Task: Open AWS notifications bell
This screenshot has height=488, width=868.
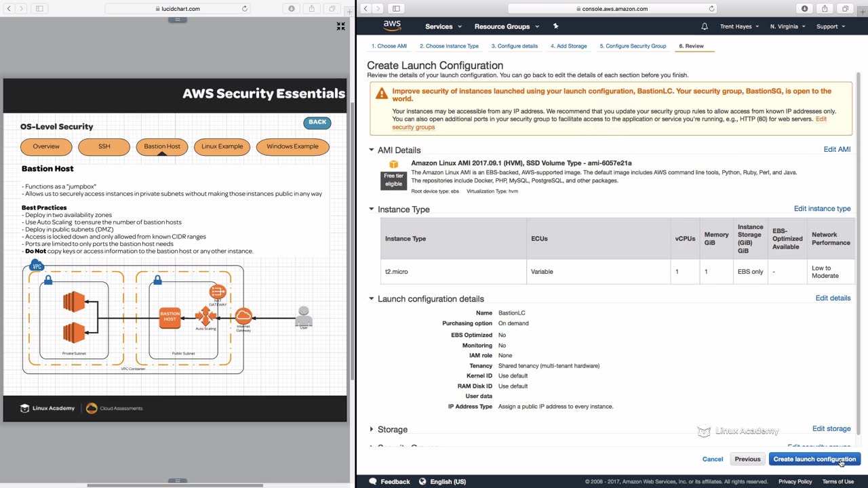Action: click(x=705, y=26)
